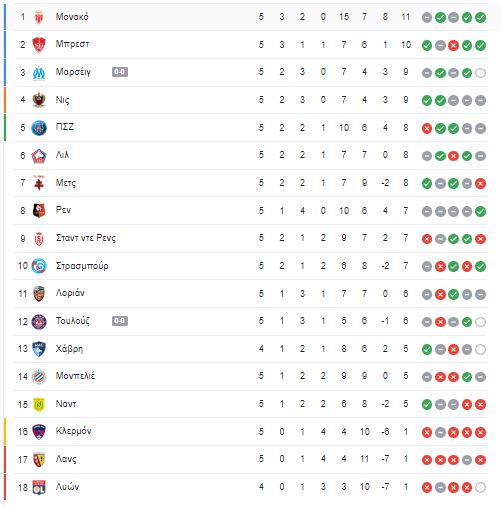Click the Marseille club crest icon
This screenshot has height=507, width=501.
[39, 72]
